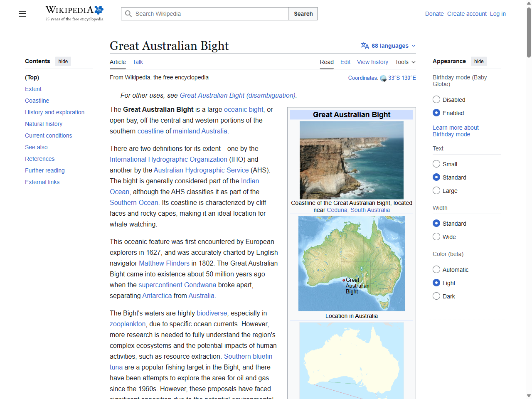
Task: Open the zooplankton link
Action: [128, 324]
